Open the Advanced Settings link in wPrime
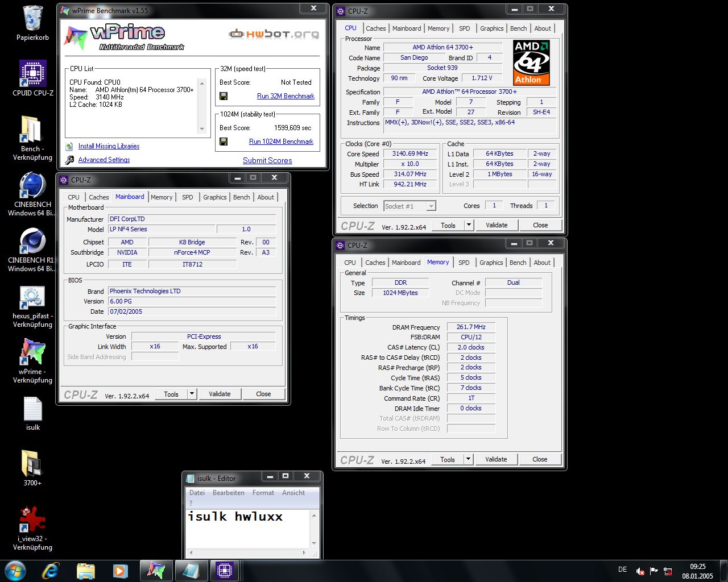Image resolution: width=728 pixels, height=582 pixels. (x=104, y=160)
